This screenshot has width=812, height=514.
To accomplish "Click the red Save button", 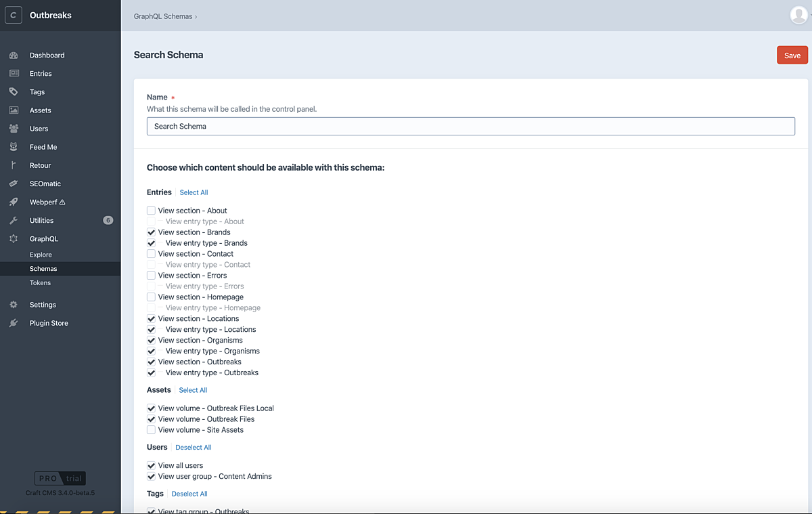I will 792,56.
